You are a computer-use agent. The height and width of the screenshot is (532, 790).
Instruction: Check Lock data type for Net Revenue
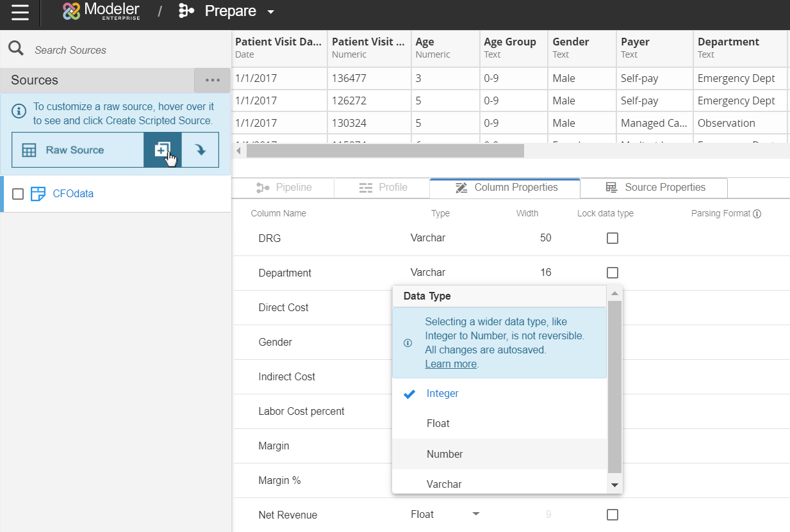(x=613, y=515)
